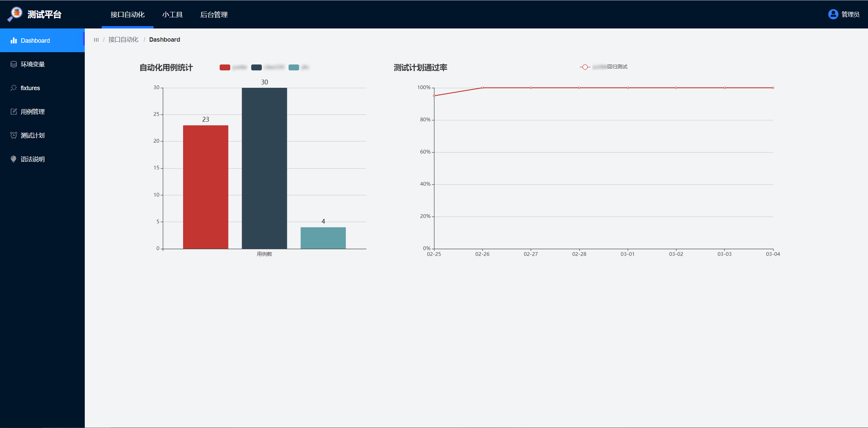Toggle the teal series legend
This screenshot has width=868, height=428.
(x=294, y=67)
